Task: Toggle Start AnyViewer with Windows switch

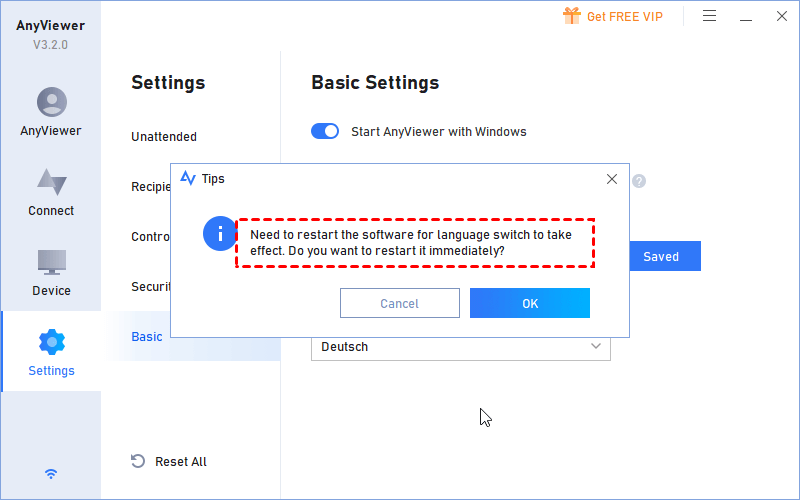Action: pyautogui.click(x=325, y=131)
